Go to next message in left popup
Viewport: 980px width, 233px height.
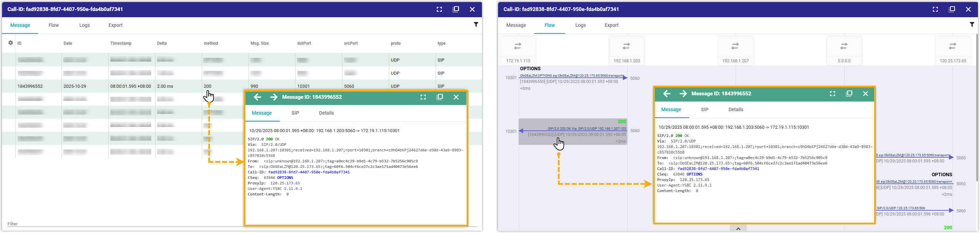(x=274, y=97)
